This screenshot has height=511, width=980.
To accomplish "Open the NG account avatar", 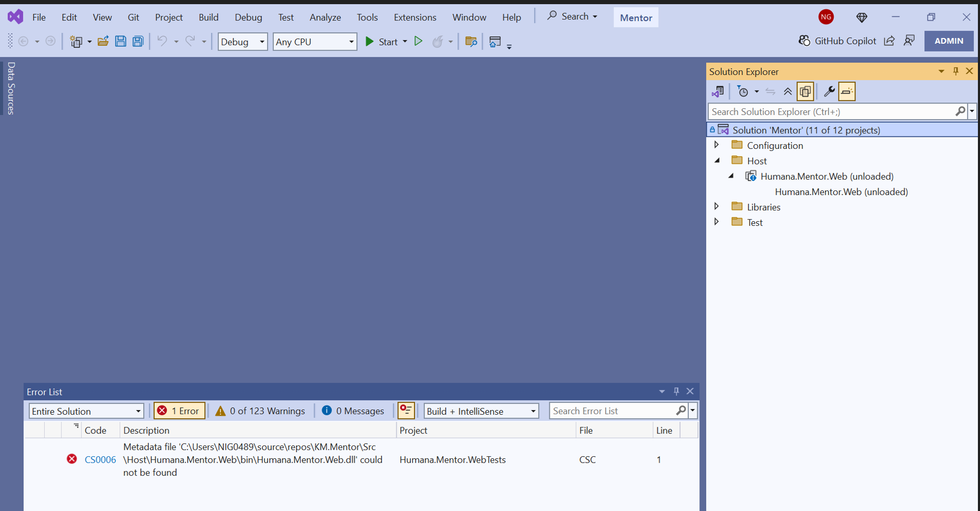I will [x=826, y=17].
